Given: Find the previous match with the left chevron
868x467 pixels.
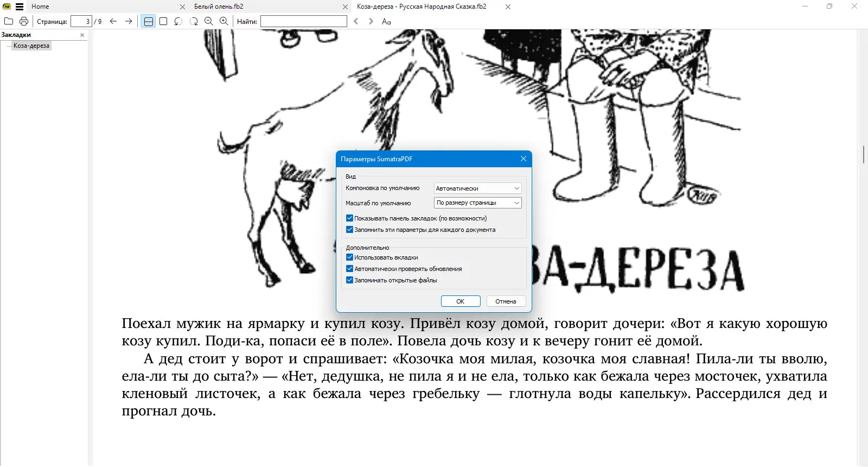Looking at the screenshot, I should (x=356, y=21).
